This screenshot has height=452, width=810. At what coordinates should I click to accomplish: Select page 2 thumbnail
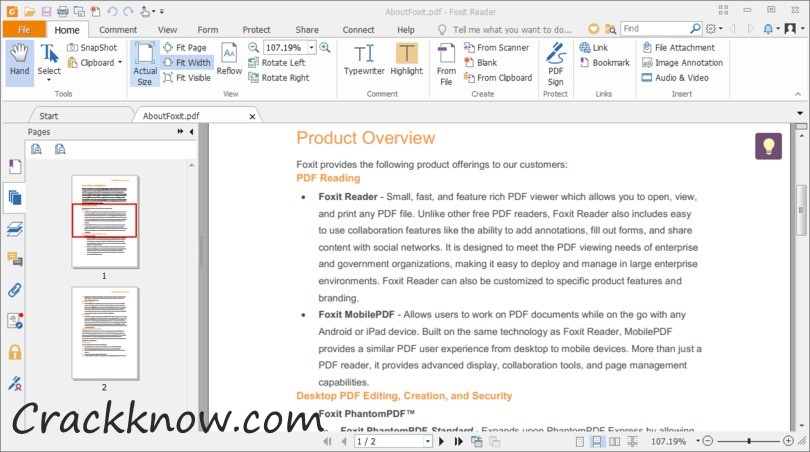click(x=105, y=333)
